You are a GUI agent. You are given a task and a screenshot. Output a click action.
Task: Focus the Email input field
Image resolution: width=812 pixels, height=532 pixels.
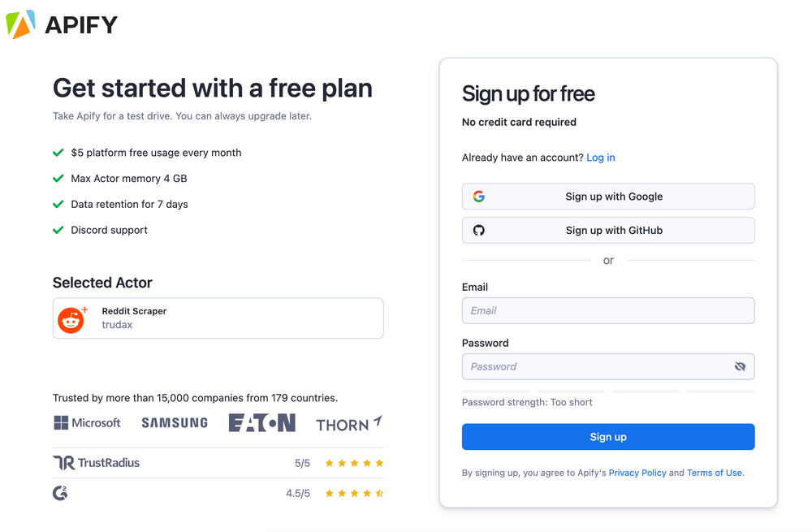(x=608, y=311)
